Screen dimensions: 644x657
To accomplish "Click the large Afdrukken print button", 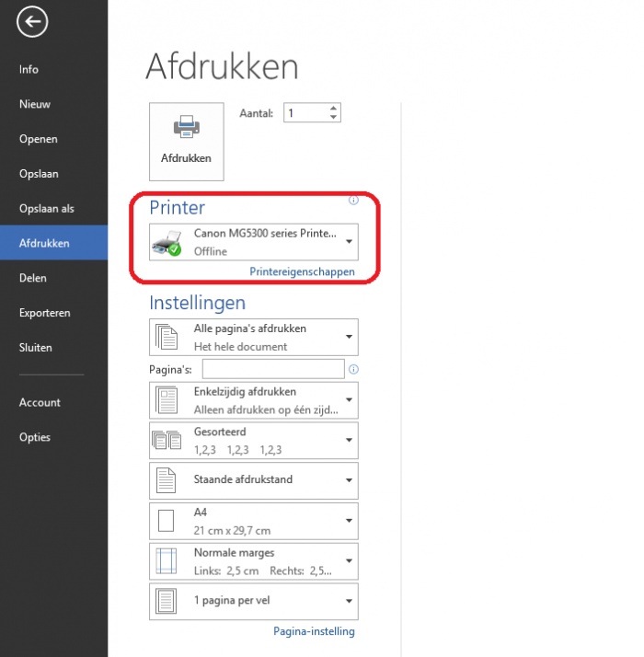I will (187, 142).
